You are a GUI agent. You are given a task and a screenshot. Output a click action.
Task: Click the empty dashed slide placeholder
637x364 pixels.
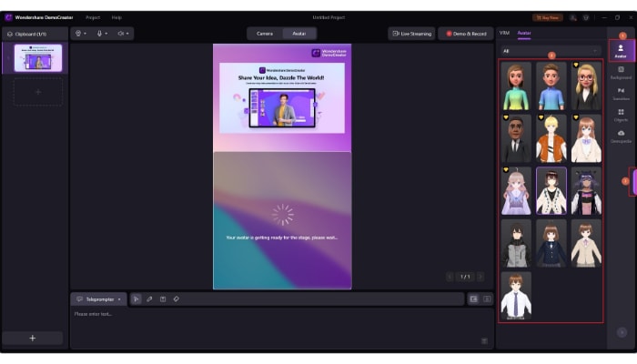pos(38,92)
